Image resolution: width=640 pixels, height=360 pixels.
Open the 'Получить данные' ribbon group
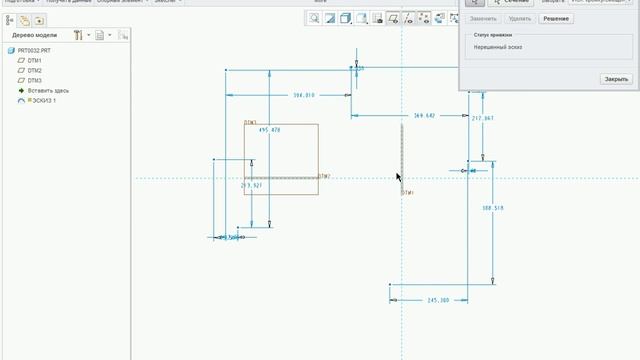68,1
